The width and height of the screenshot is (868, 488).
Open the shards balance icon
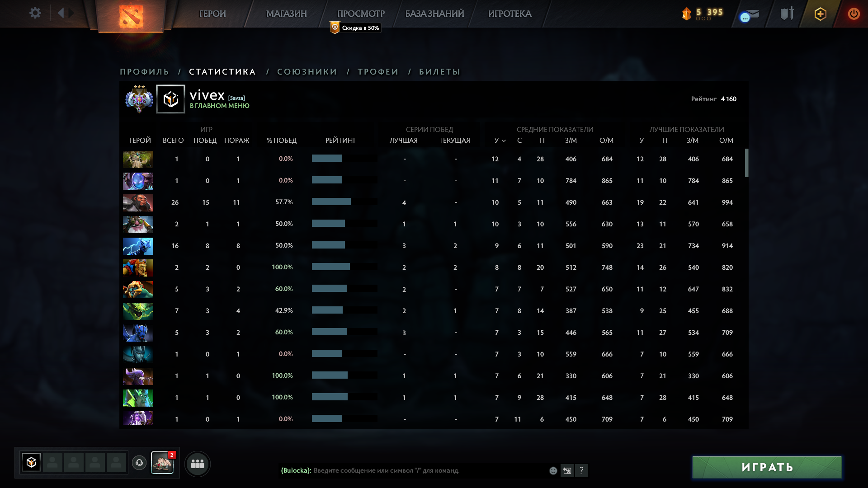click(x=687, y=14)
